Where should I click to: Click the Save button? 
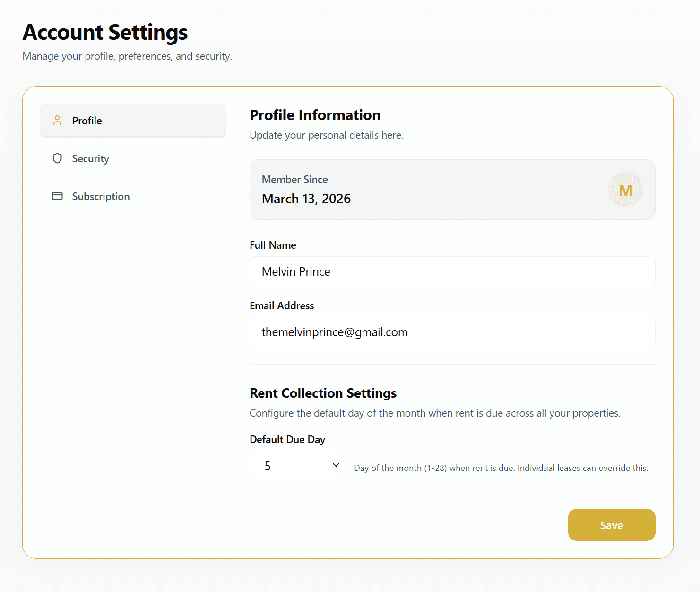click(x=611, y=524)
